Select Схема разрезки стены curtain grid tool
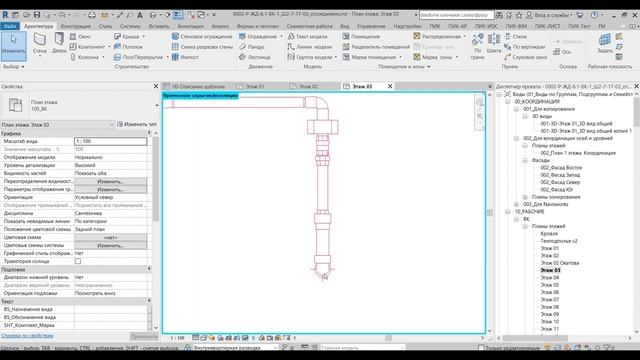Viewport: 640px width, 360px height. pyautogui.click(x=202, y=47)
